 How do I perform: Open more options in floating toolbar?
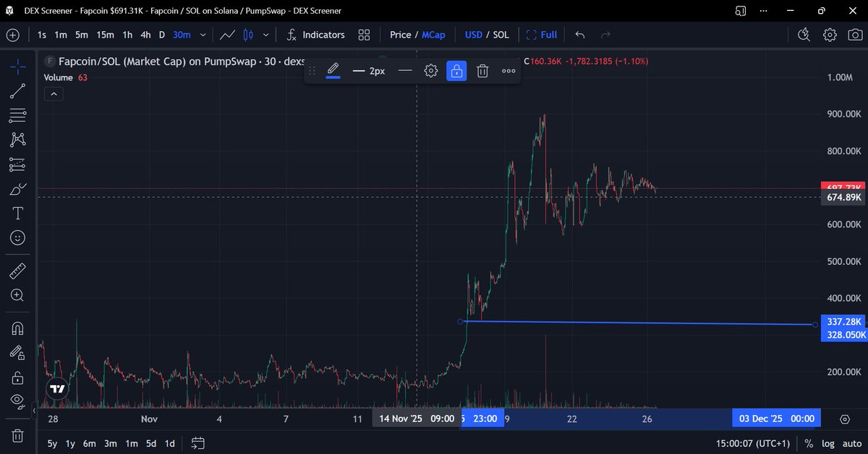(509, 71)
